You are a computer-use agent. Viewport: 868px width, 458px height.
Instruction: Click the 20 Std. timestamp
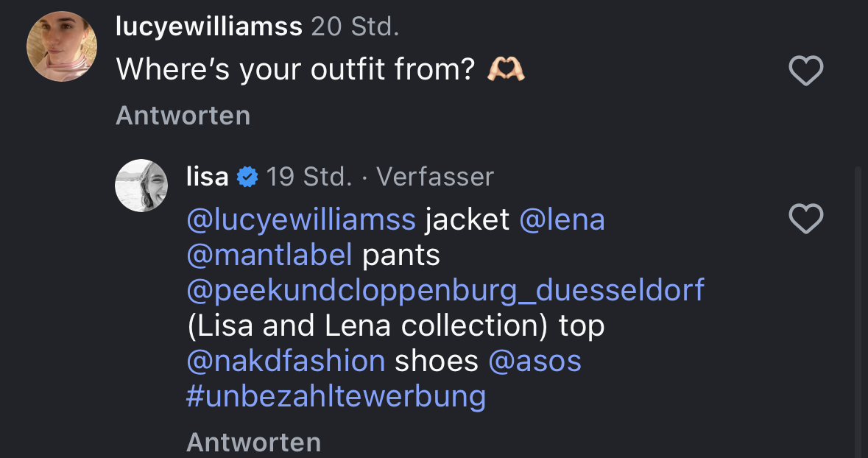(355, 27)
